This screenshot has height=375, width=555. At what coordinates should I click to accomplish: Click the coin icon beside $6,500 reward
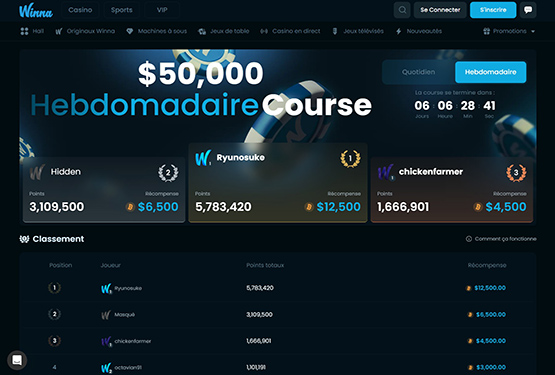[130, 207]
